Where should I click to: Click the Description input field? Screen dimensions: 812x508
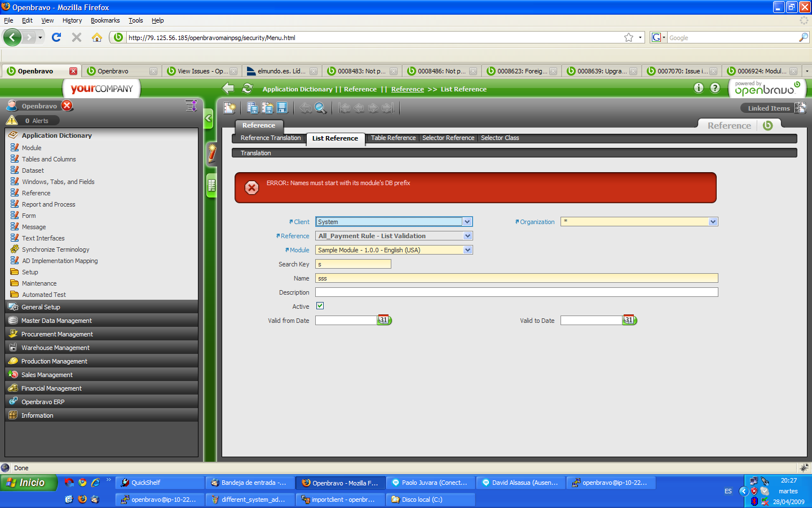click(517, 292)
